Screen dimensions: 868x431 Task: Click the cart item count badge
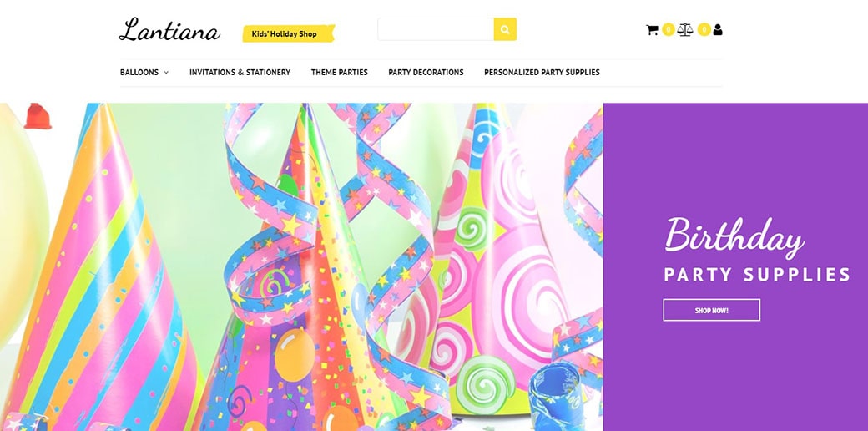669,30
